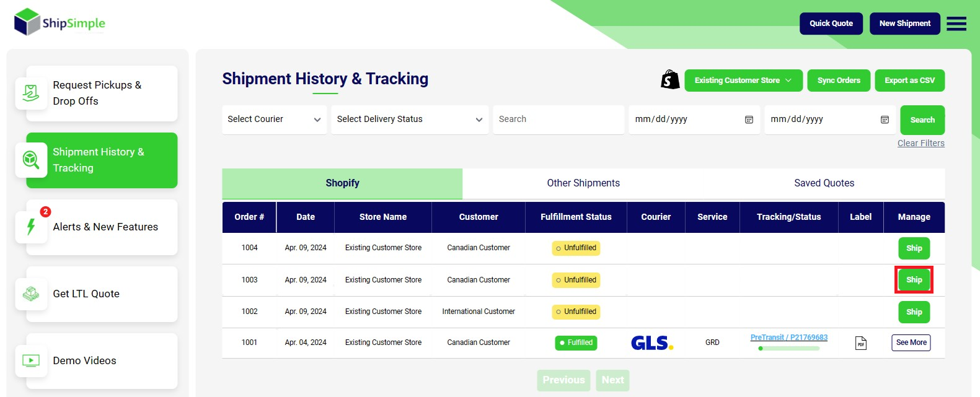980x397 pixels.
Task: Click order number 1002
Action: pos(249,312)
